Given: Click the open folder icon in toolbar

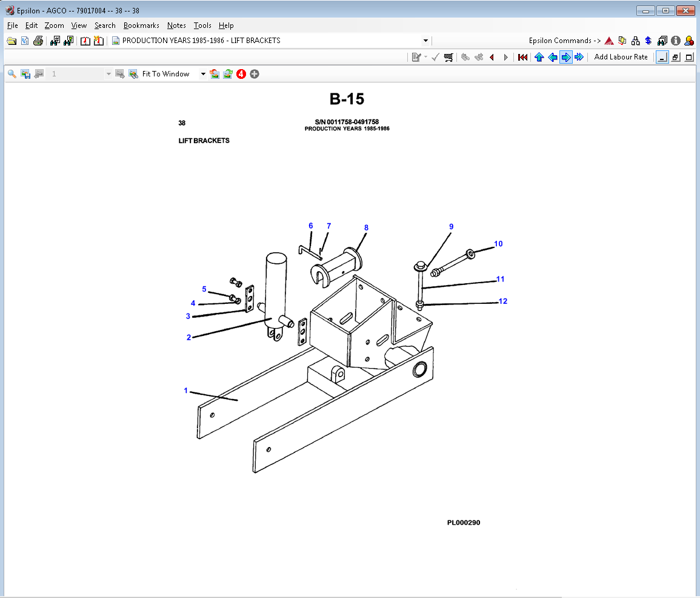Looking at the screenshot, I should pyautogui.click(x=11, y=41).
